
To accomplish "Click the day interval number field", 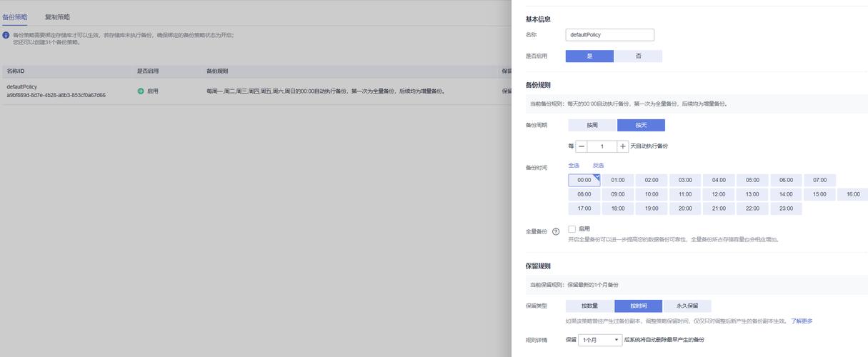I will [x=602, y=146].
